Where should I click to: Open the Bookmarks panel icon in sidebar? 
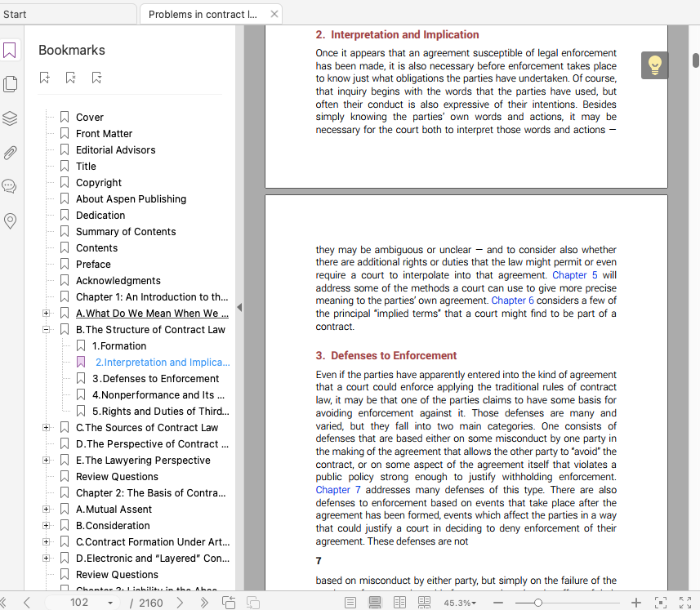tap(10, 50)
